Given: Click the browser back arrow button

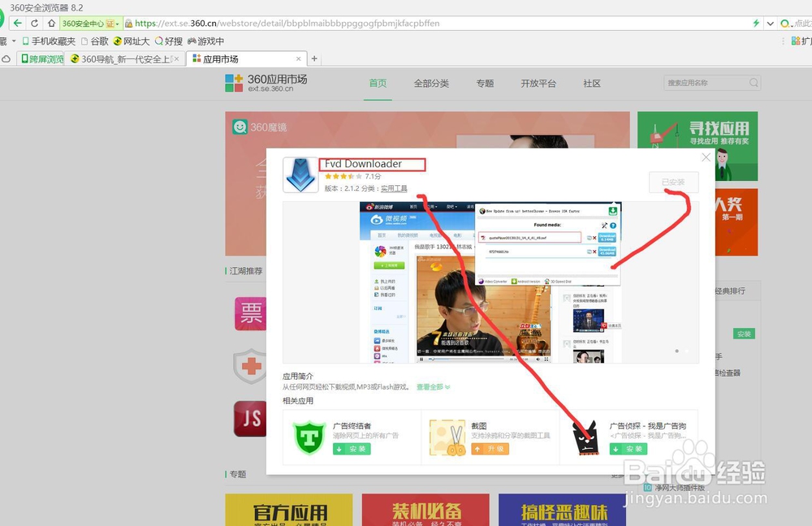Looking at the screenshot, I should tap(18, 24).
